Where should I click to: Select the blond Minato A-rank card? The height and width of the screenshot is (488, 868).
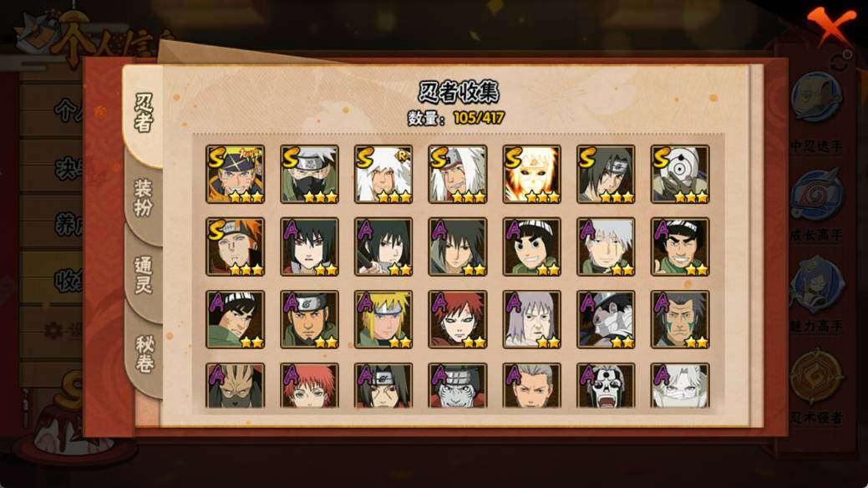(x=383, y=319)
